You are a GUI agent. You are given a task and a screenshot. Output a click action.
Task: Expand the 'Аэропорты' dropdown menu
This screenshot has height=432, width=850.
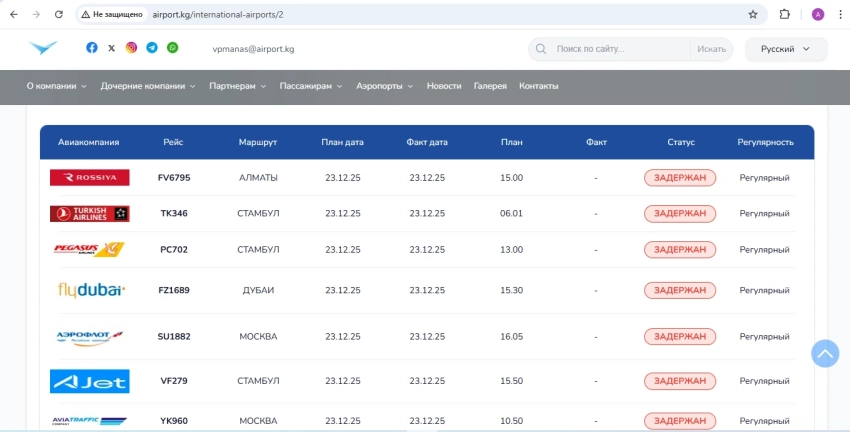click(x=385, y=86)
